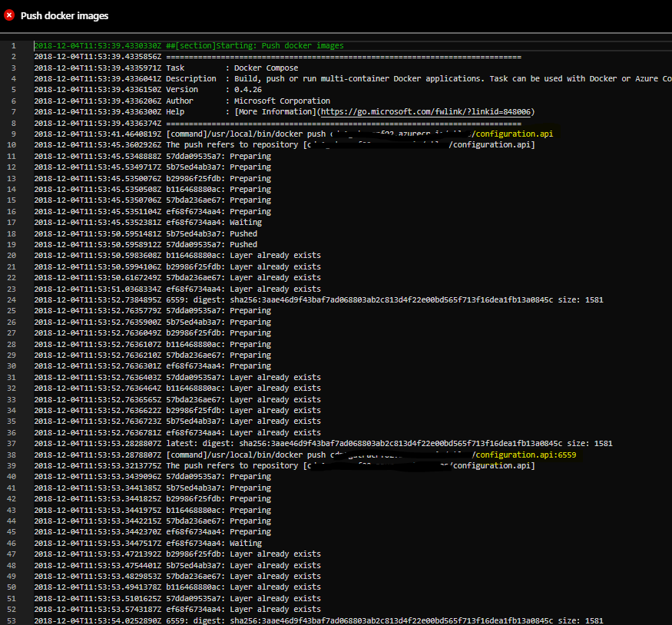Click line 11 57dda09535a7: Preparing

pyautogui.click(x=153, y=156)
